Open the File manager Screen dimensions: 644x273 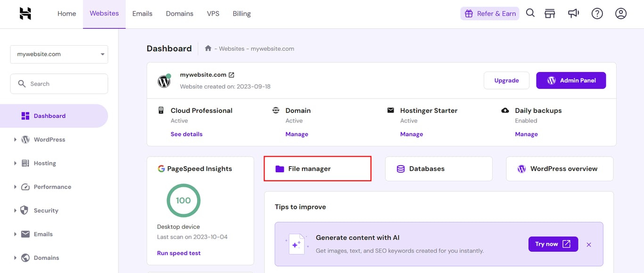[x=317, y=168]
